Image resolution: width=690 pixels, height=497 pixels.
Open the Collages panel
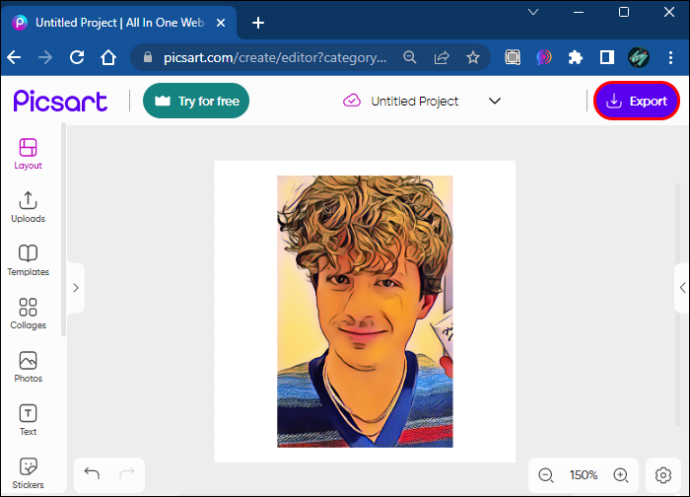[28, 313]
